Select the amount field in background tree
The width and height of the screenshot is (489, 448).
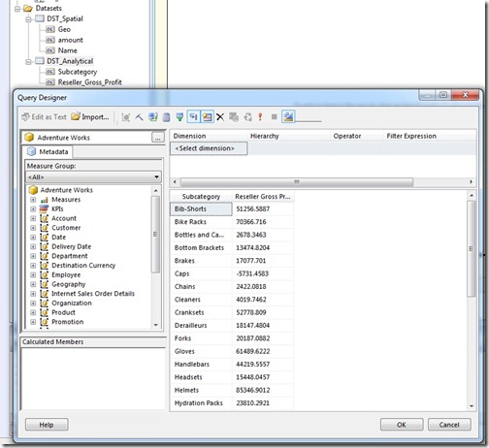click(x=71, y=40)
